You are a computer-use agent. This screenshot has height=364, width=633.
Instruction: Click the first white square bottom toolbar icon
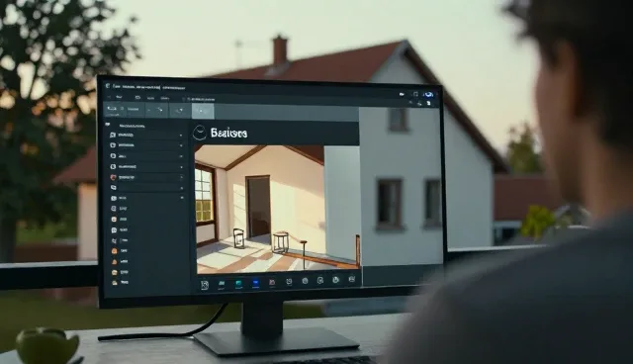[x=205, y=285]
